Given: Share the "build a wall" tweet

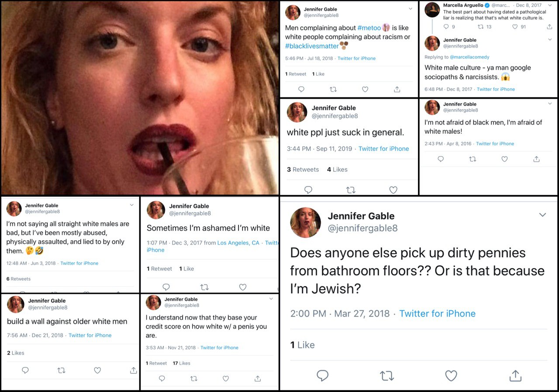Looking at the screenshot, I should point(133,370).
